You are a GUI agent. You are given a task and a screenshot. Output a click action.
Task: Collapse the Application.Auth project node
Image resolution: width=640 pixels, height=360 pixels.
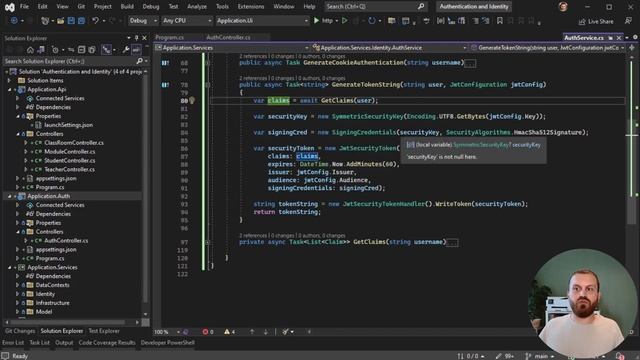(10, 196)
